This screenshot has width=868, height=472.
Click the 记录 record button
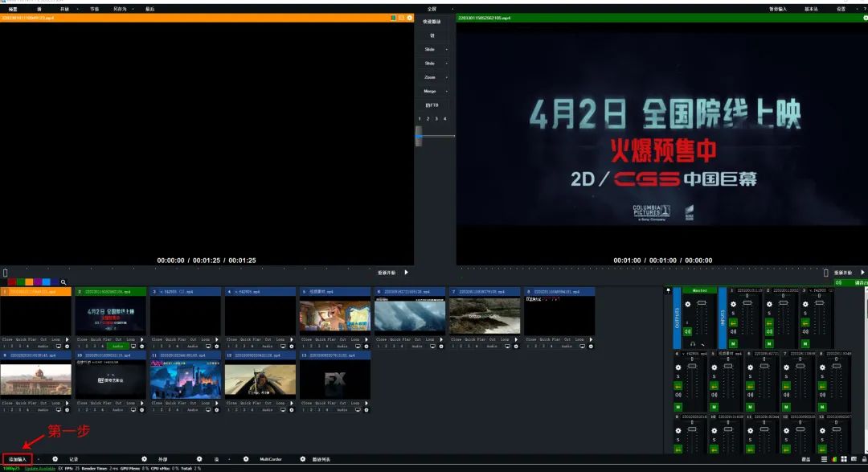(74, 459)
